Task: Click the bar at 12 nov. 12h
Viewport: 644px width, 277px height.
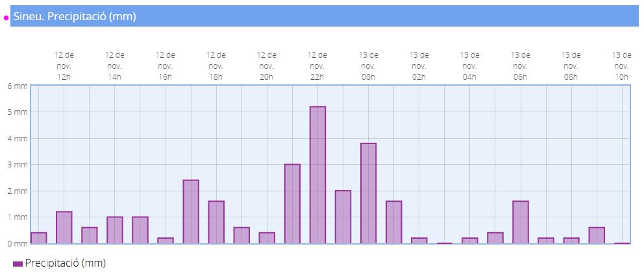Action: [64, 227]
